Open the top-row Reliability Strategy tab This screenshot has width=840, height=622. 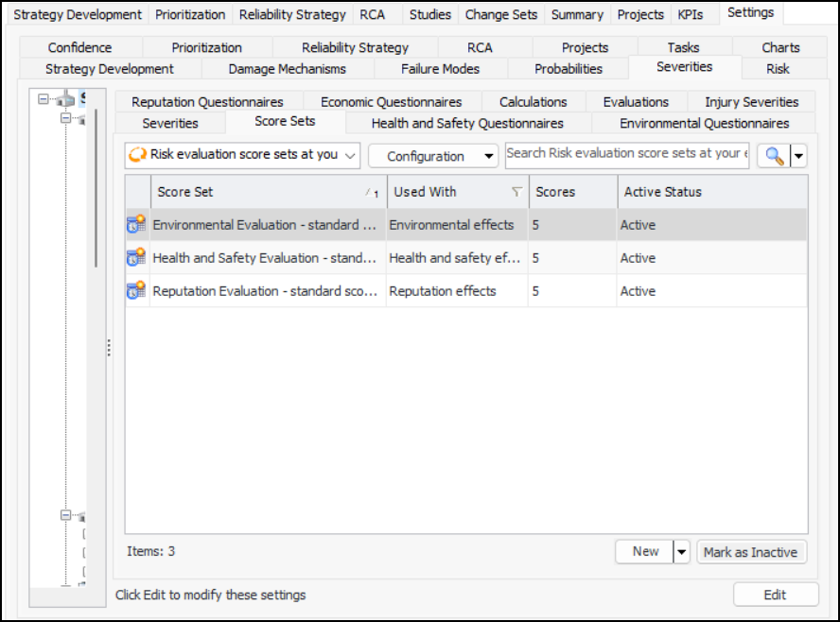click(x=292, y=14)
